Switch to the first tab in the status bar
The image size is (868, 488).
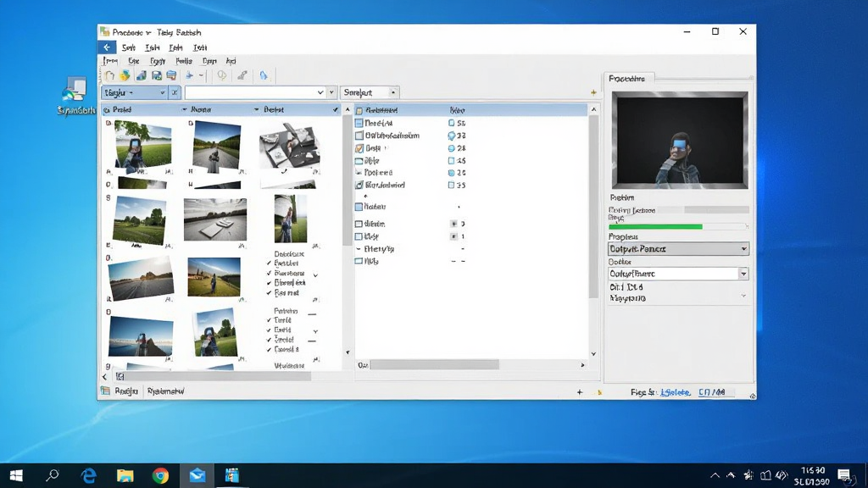click(x=126, y=391)
